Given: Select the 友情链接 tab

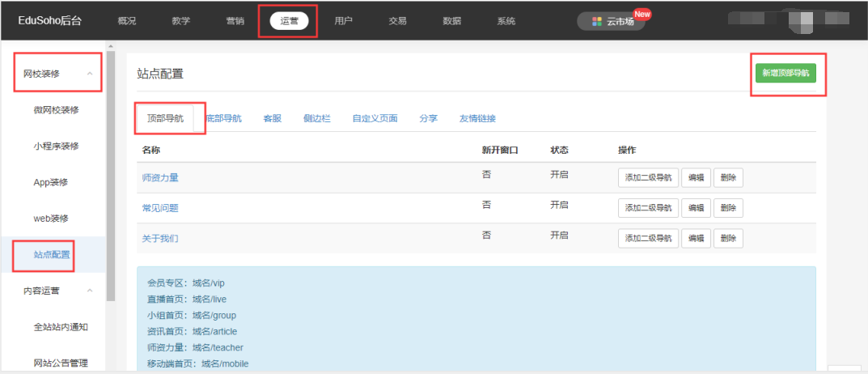Looking at the screenshot, I should point(477,118).
